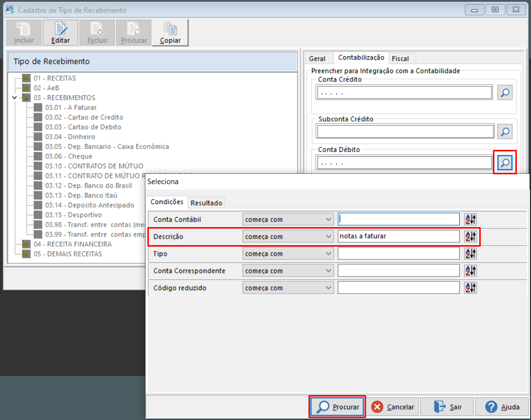Open the Descrição condition dropdown
The image size is (531, 420).
(x=288, y=236)
